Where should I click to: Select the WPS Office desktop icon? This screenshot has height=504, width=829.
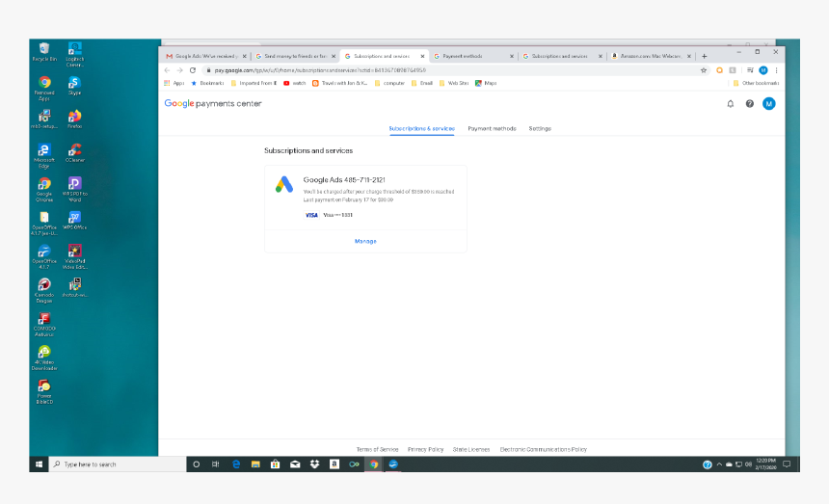[74, 221]
